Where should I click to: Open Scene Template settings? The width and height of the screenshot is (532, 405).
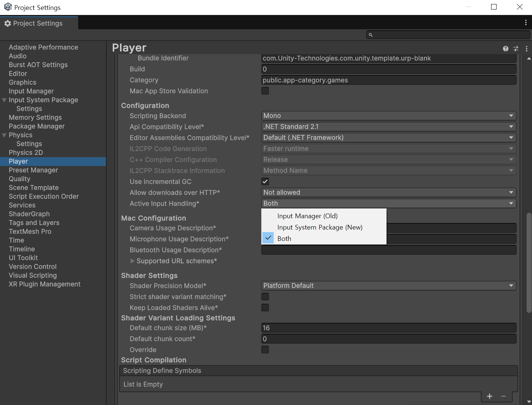(x=34, y=188)
